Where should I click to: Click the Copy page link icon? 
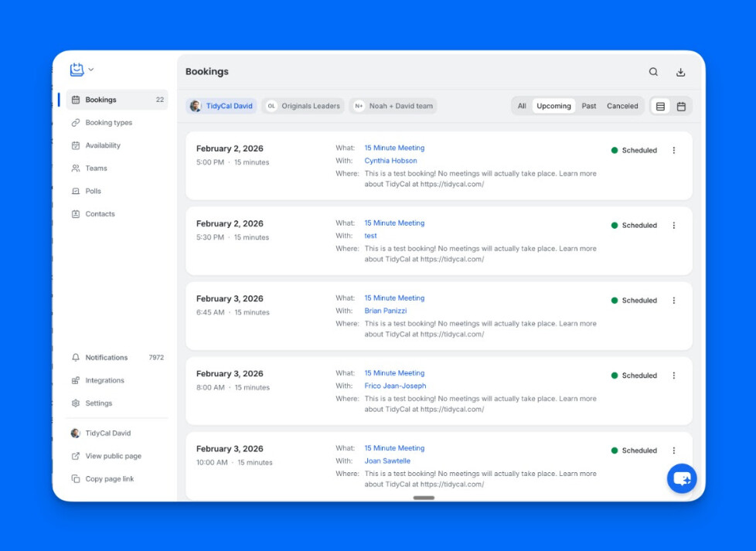coord(76,478)
